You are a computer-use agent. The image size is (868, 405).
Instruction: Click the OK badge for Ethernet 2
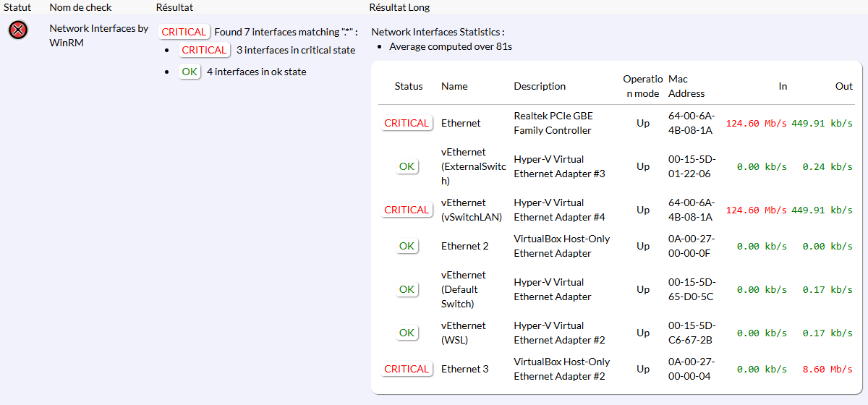click(407, 246)
